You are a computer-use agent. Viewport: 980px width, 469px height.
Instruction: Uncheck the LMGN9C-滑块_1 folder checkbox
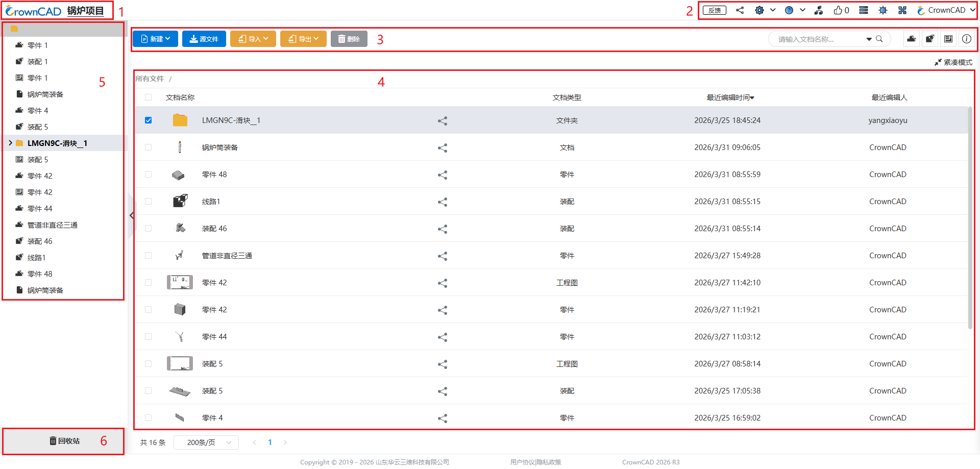[x=149, y=120]
